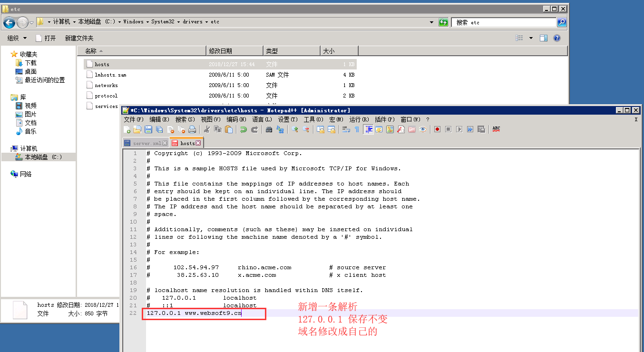Open the 文件(F) menu in Notepad++
This screenshot has width=644, height=352.
pyautogui.click(x=134, y=119)
